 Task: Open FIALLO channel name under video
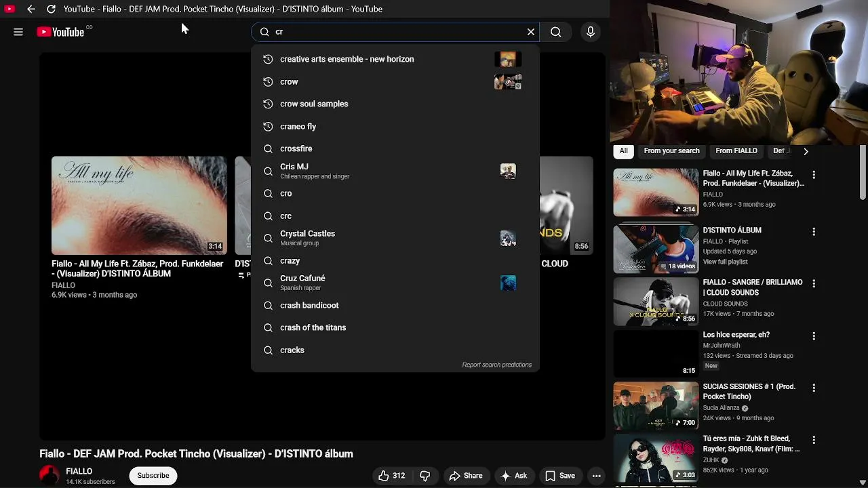click(79, 471)
